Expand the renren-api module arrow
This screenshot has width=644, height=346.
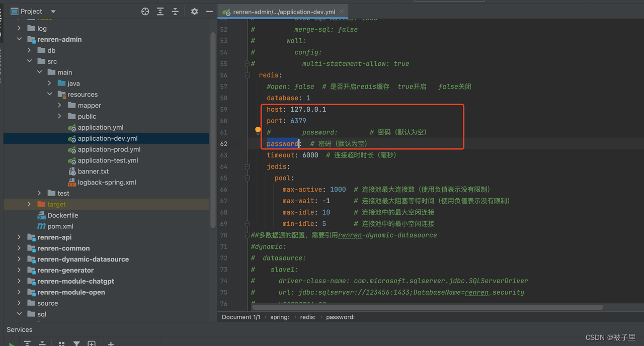coord(19,237)
